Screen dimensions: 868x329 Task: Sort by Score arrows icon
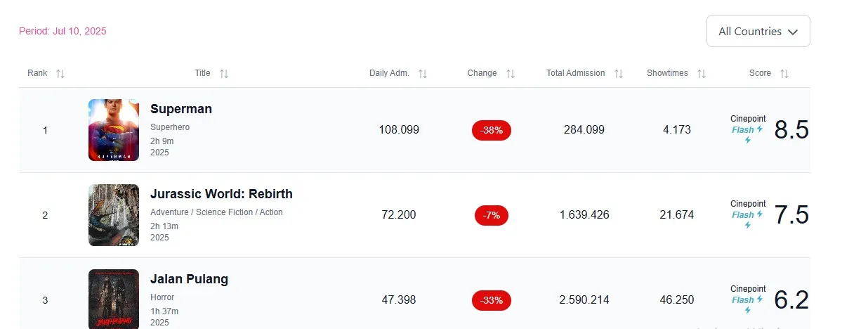coord(784,74)
